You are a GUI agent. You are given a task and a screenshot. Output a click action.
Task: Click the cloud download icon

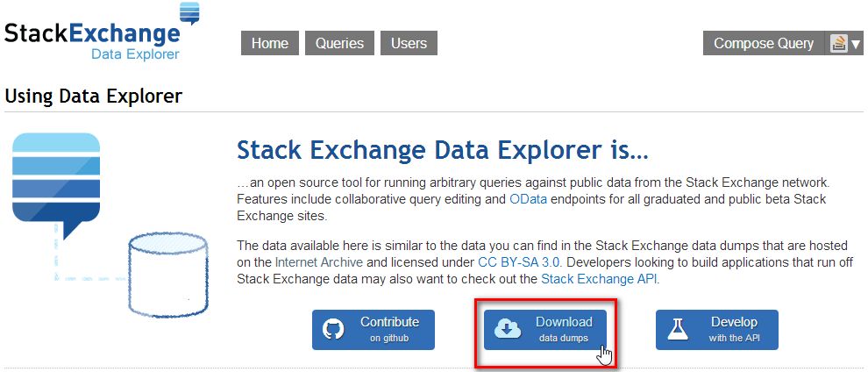pos(508,329)
